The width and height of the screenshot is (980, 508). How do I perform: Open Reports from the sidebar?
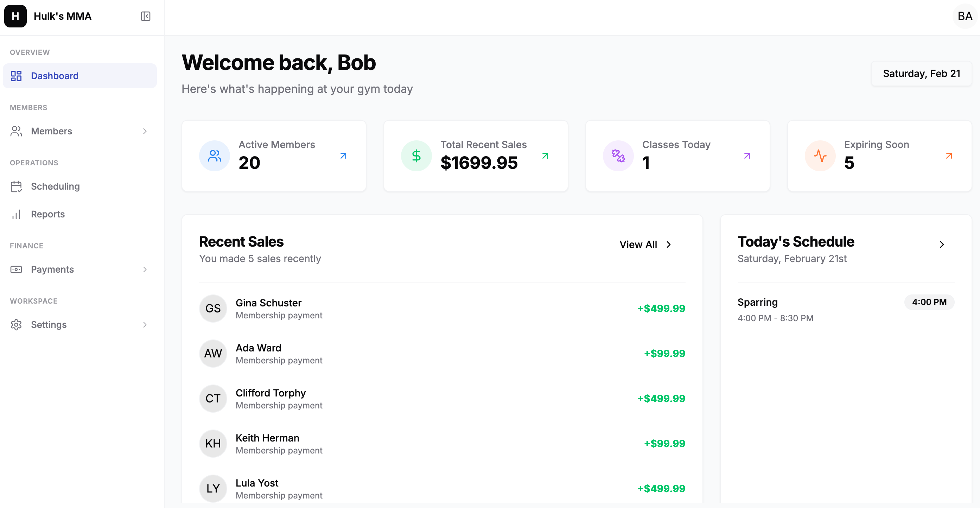click(x=47, y=214)
